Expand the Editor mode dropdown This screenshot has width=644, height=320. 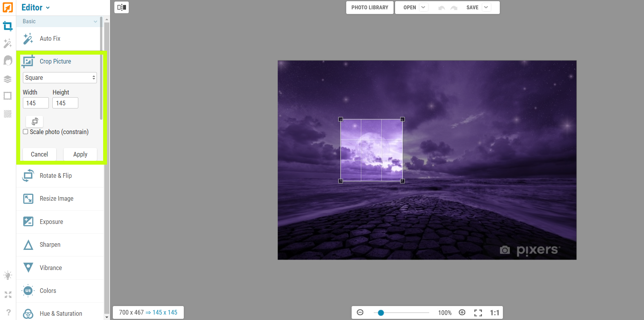click(x=36, y=7)
